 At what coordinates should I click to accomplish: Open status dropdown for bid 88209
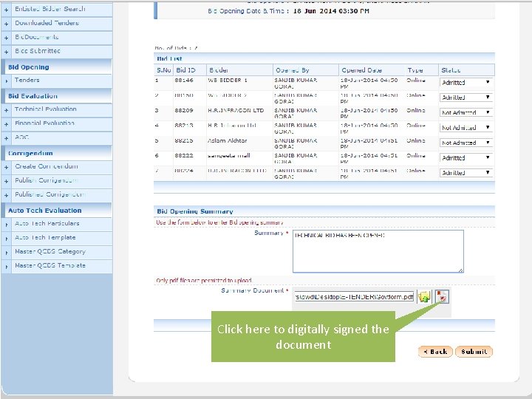[465, 112]
